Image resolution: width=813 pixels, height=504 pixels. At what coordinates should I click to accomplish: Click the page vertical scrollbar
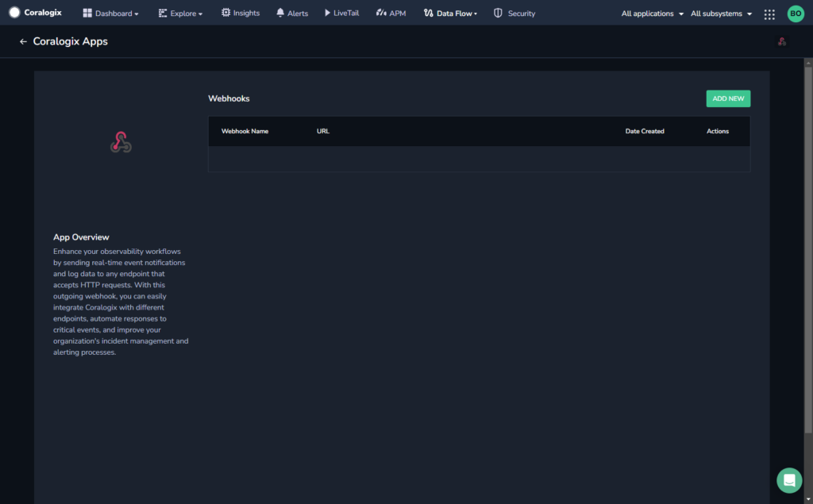(x=808, y=249)
